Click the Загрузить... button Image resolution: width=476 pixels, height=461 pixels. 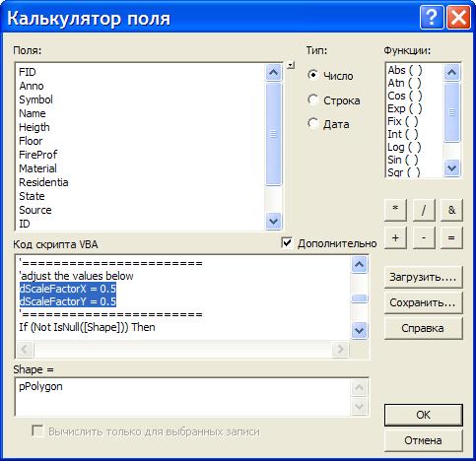[424, 277]
